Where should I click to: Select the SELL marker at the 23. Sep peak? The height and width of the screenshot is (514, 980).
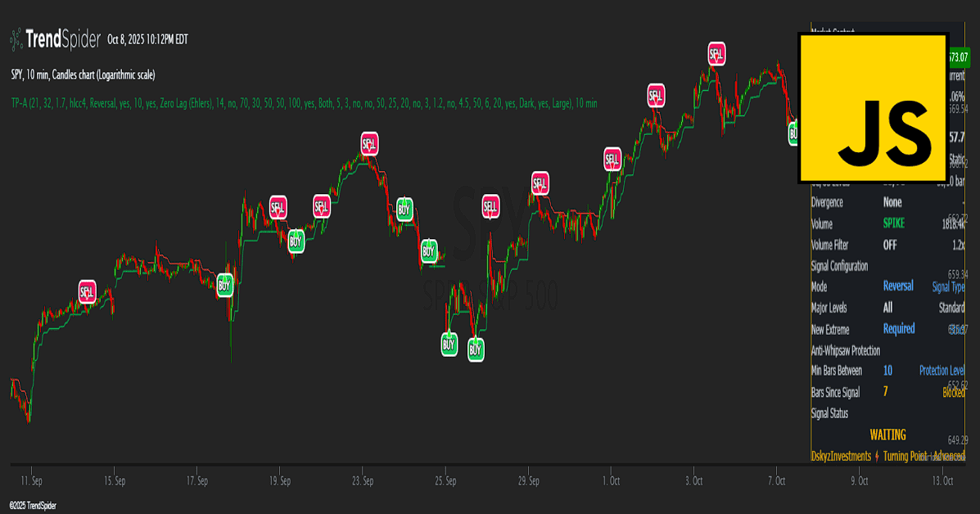pyautogui.click(x=369, y=144)
